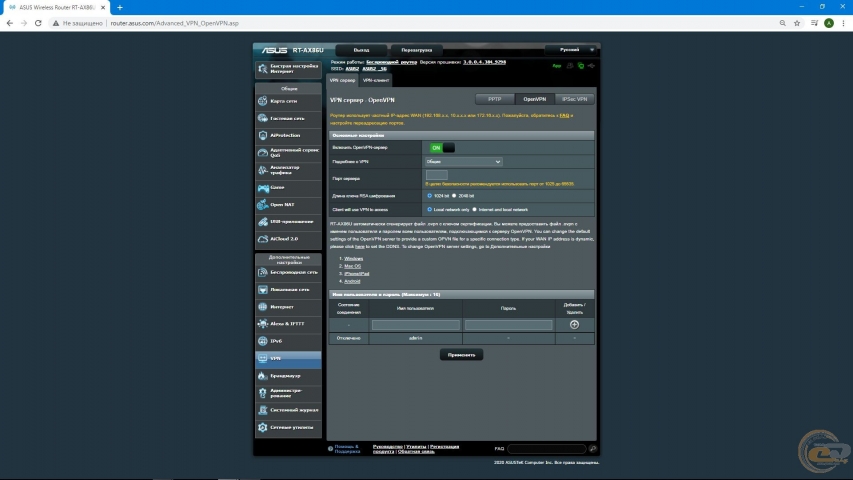Open the Network Map (Карта сети) icon
Screen dimensions: 853x480
(x=263, y=101)
